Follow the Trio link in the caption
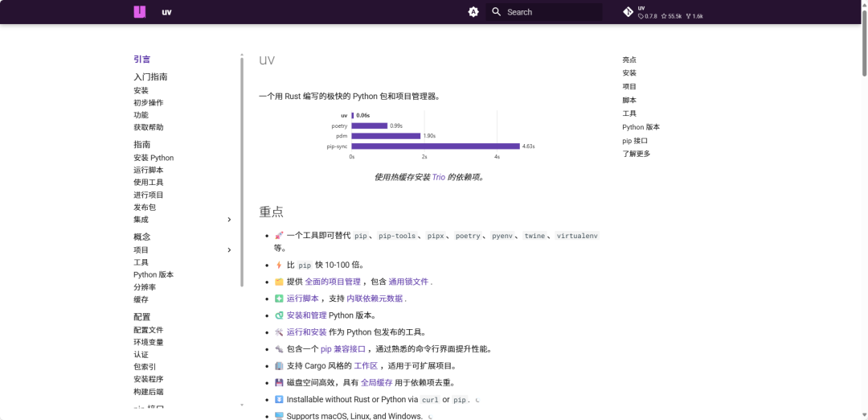This screenshot has width=868, height=420. click(x=439, y=177)
